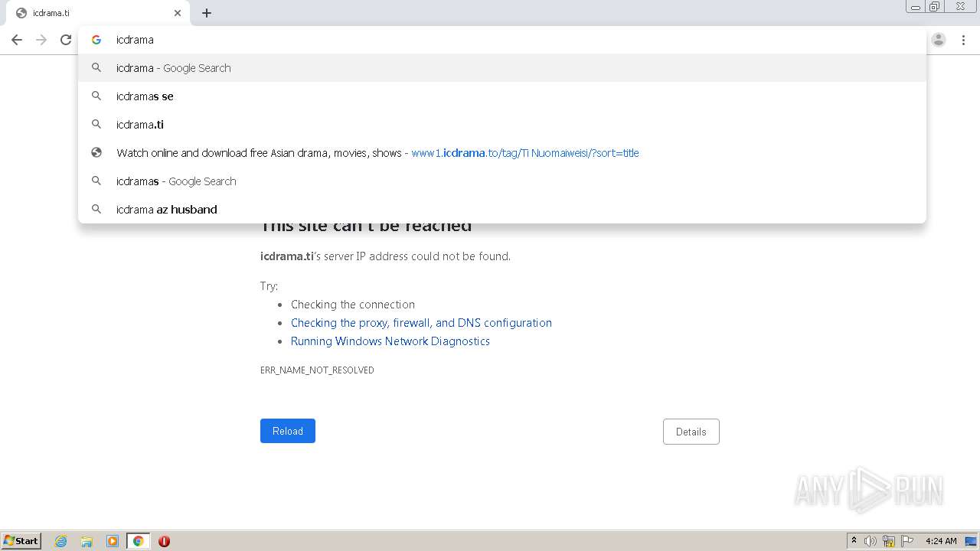Viewport: 980px width, 551px height.
Task: Click the red Opera icon in taskbar
Action: pos(164,541)
